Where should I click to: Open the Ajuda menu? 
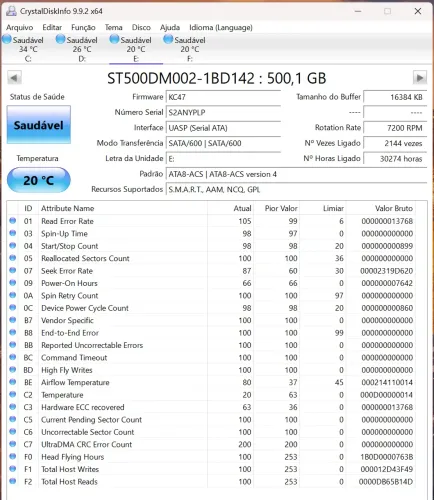[x=170, y=27]
